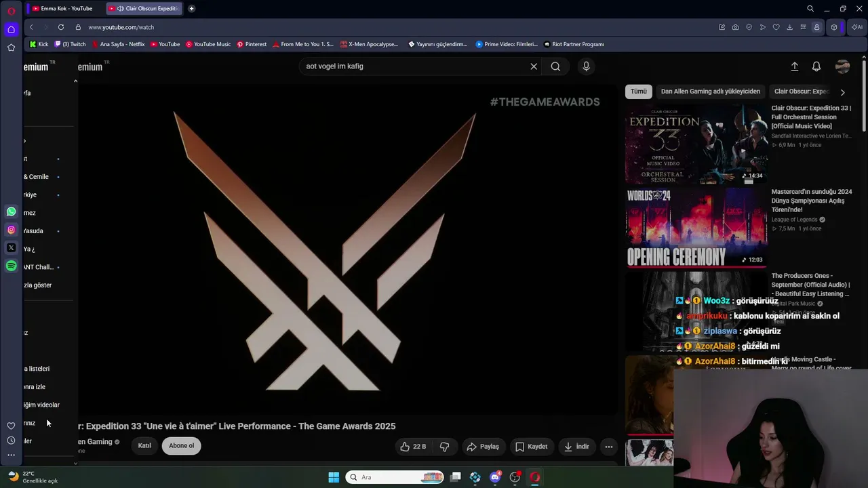Click the Katıl join button

144,446
